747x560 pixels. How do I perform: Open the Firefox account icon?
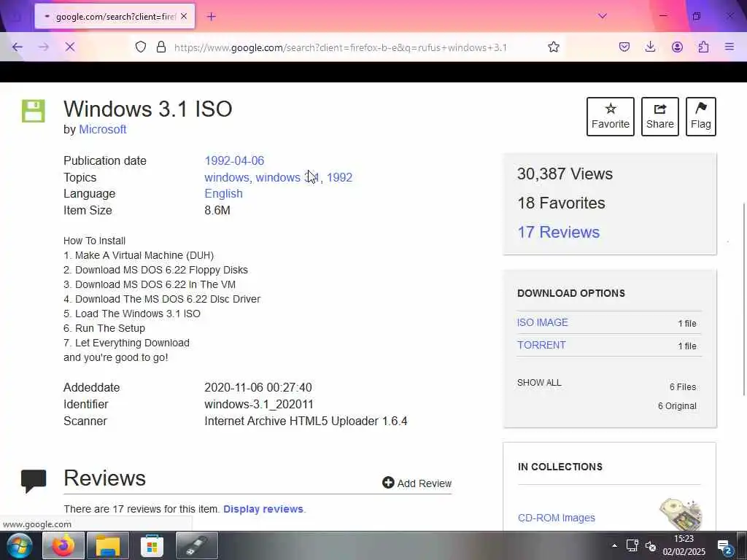coord(677,47)
